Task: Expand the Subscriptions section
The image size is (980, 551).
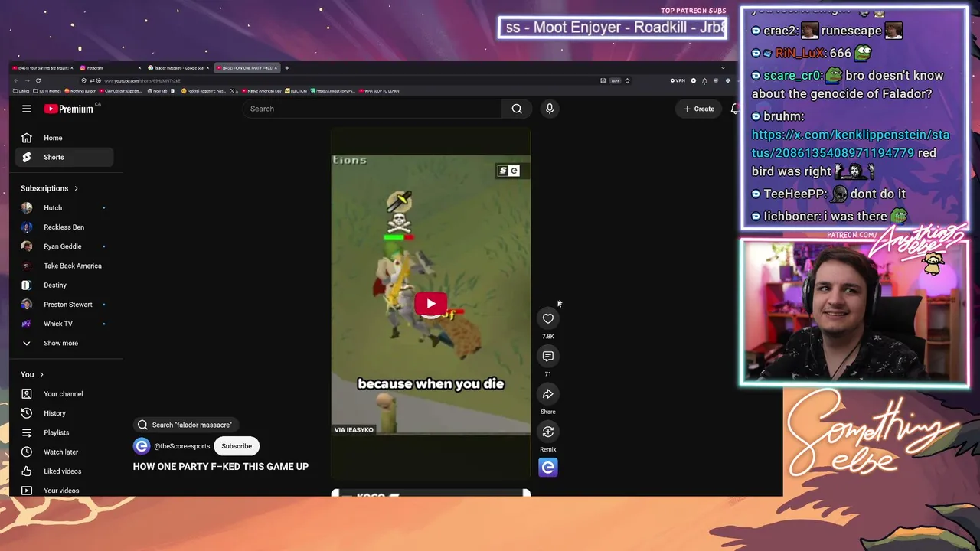Action: (50, 188)
